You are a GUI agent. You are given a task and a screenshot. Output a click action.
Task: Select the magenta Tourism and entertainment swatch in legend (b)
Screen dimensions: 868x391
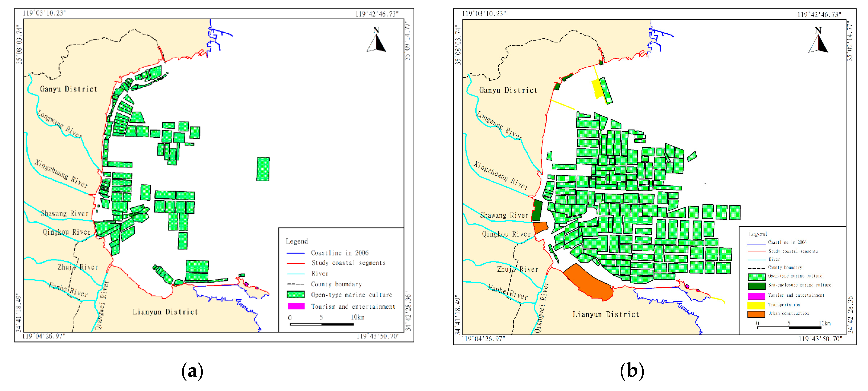coord(756,296)
